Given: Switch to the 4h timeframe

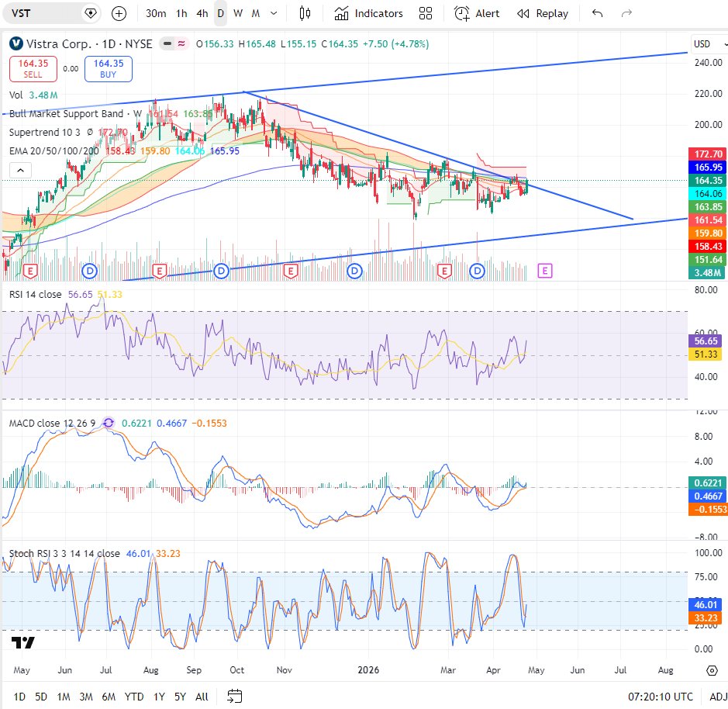Looking at the screenshot, I should coord(202,13).
